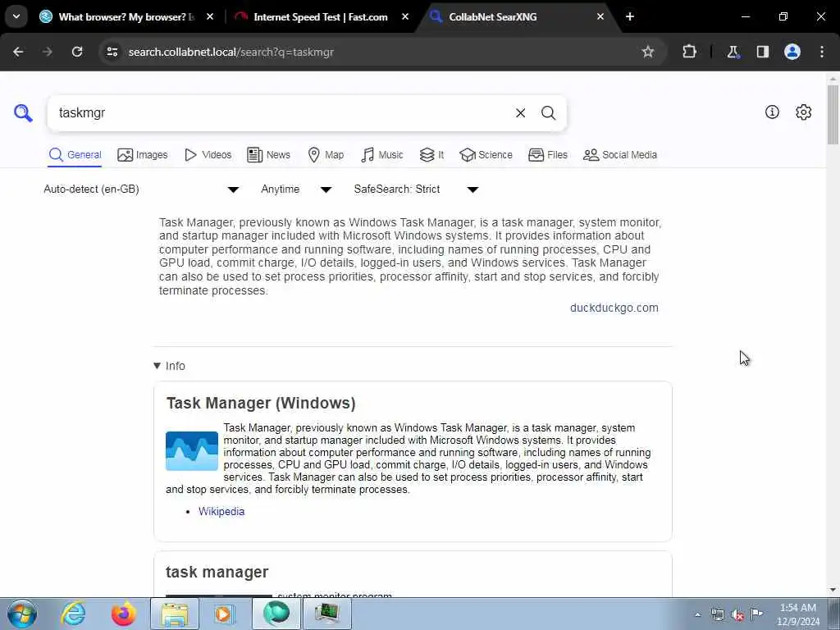Open the Anytime time range dropdown
840x630 pixels.
pos(296,189)
